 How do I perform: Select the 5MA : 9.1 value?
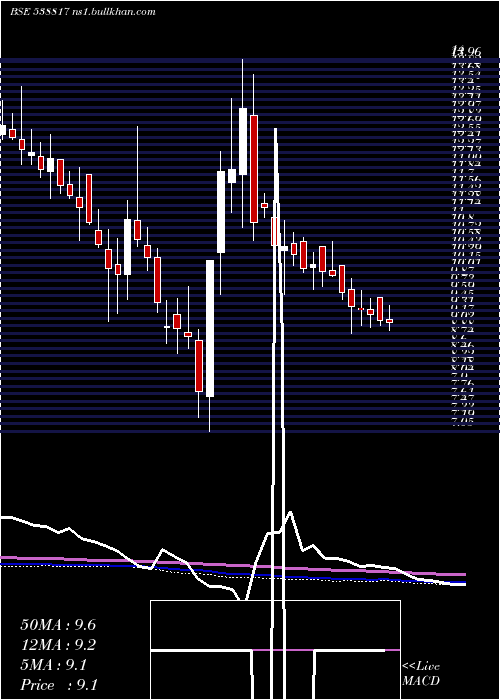54,665
